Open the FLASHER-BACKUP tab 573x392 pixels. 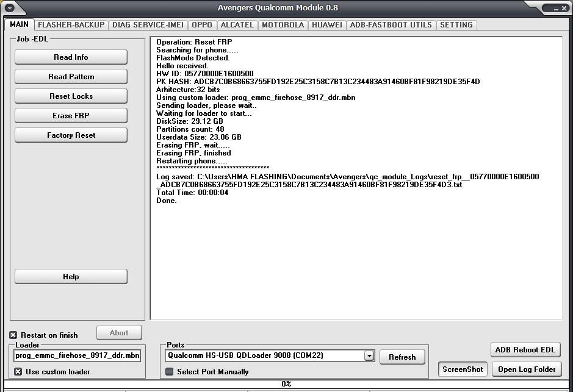71,25
